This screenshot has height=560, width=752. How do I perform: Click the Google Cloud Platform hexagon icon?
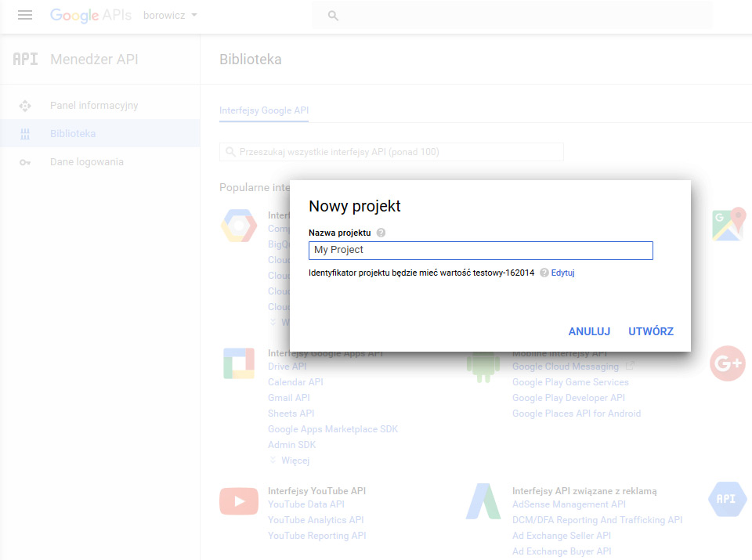(239, 226)
